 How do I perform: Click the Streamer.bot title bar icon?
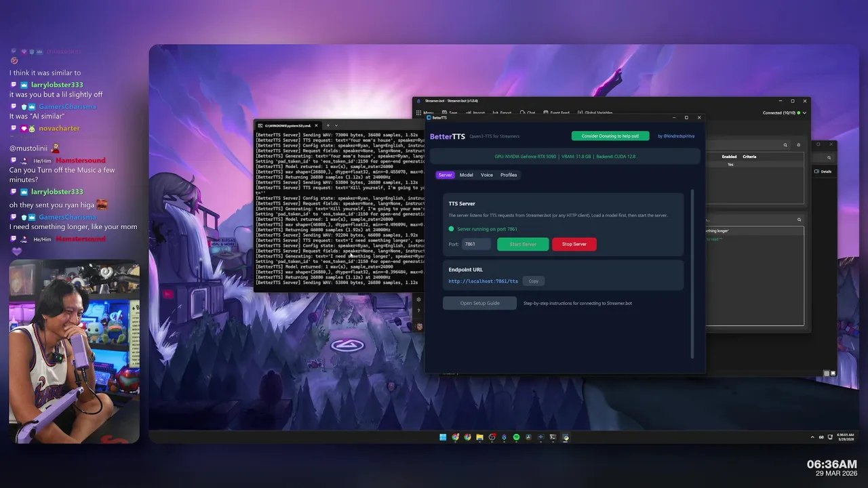coord(419,101)
